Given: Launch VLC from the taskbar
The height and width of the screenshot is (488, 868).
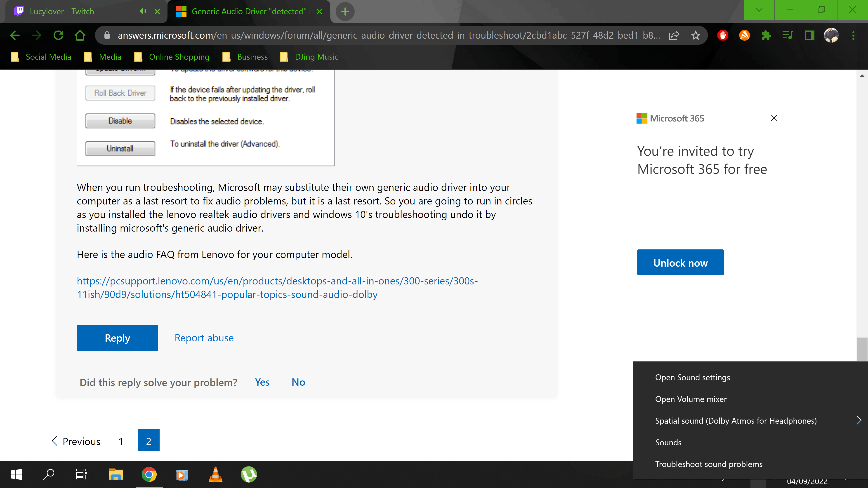Looking at the screenshot, I should (x=216, y=474).
